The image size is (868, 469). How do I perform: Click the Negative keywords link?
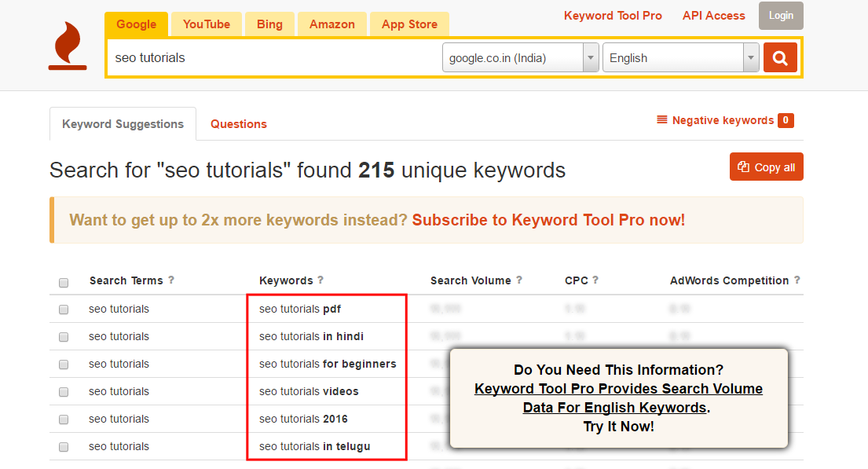click(x=723, y=120)
